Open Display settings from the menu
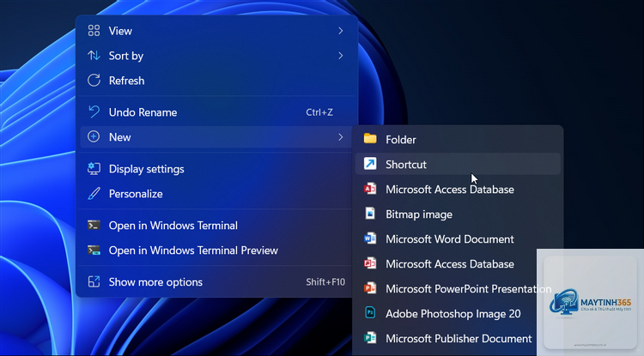Screen dimensions: 644x356 pyautogui.click(x=216, y=169)
